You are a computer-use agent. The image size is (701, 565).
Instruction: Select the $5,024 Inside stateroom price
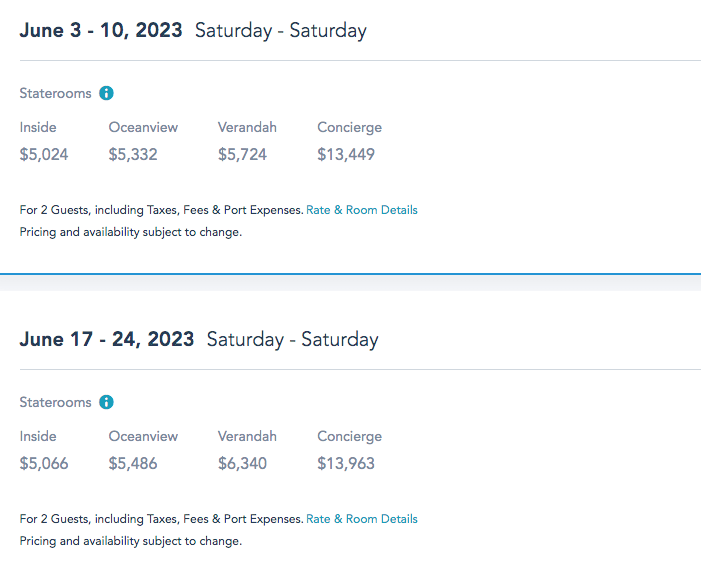tap(44, 154)
